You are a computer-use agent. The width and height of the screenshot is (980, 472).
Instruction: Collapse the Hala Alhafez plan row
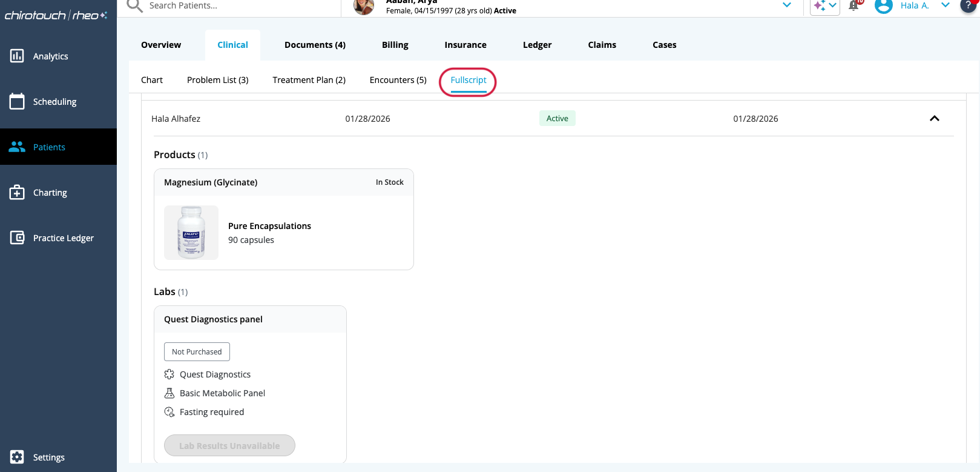coord(934,119)
